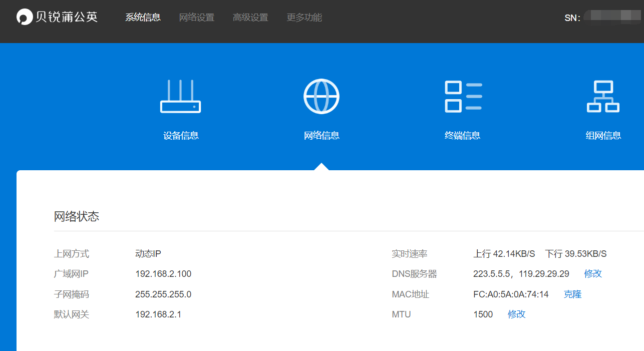Select the 网络信息 globe icon
644x351 pixels.
(321, 96)
